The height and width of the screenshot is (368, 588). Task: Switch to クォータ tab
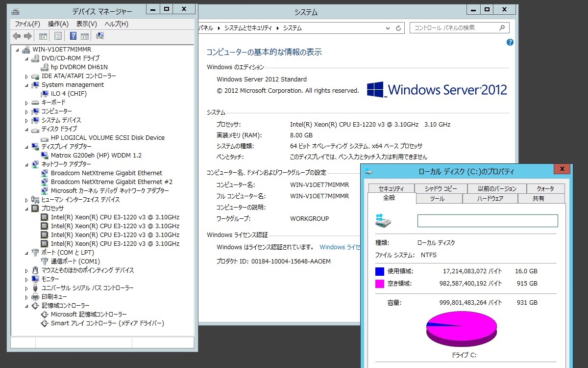click(545, 188)
